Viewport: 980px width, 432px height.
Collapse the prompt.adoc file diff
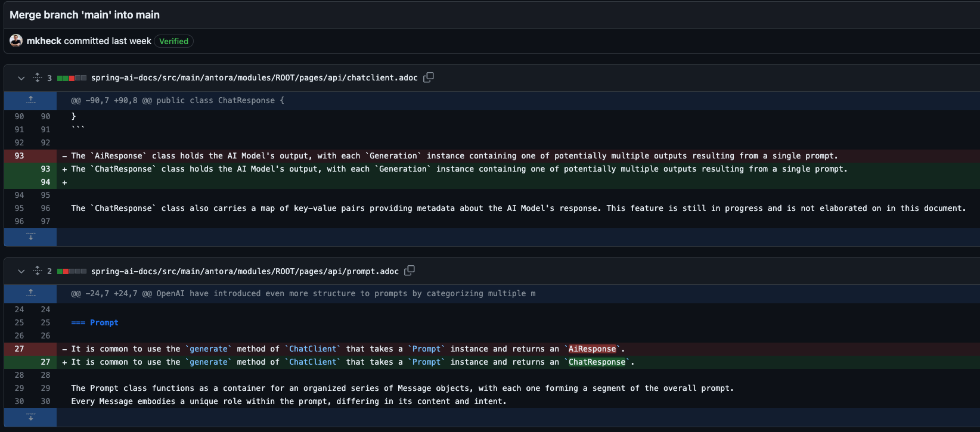pos(21,271)
